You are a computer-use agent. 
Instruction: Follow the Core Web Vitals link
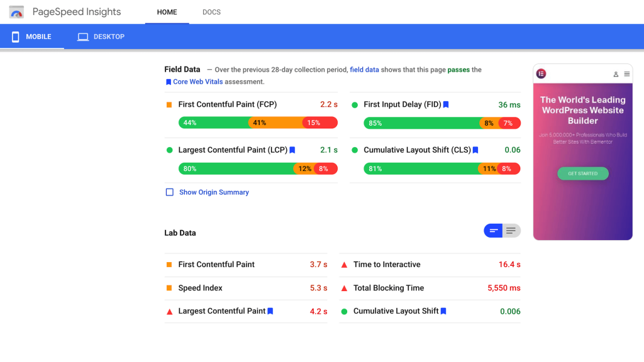[197, 82]
